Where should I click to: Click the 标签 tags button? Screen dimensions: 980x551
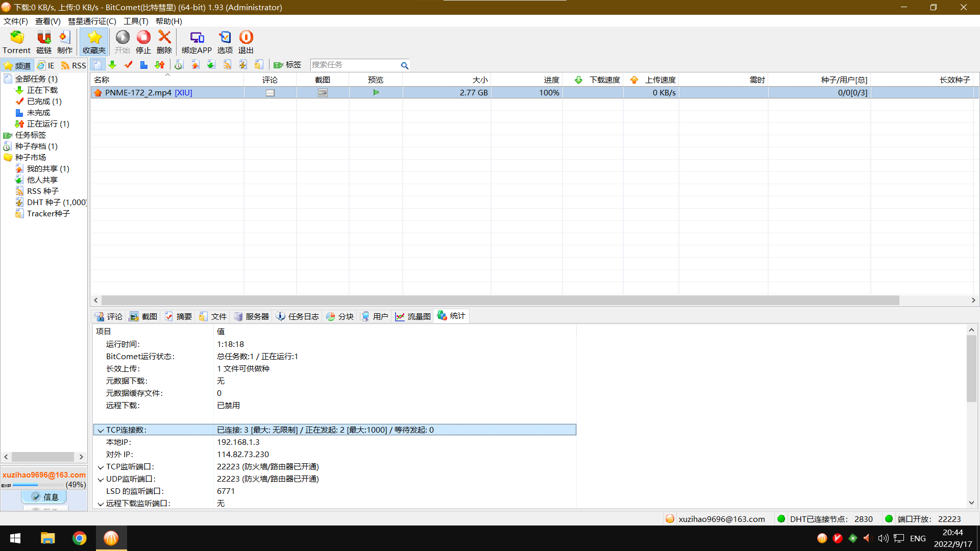coord(287,65)
